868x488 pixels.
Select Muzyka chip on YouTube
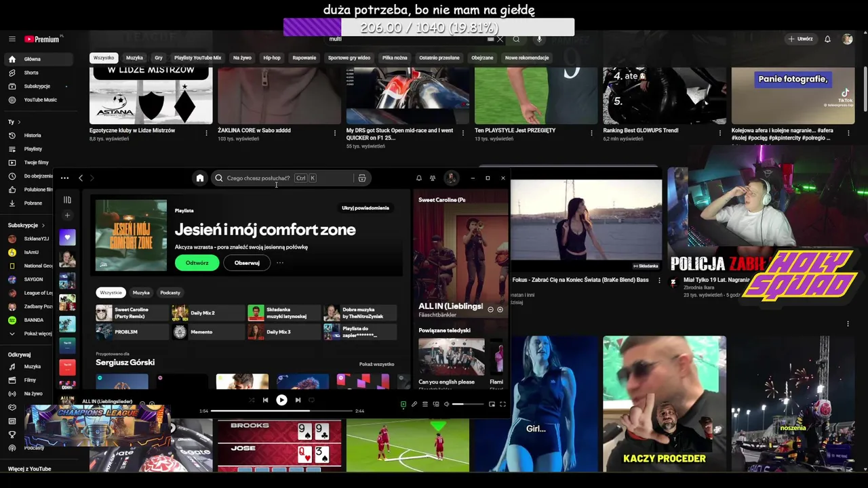tap(134, 58)
